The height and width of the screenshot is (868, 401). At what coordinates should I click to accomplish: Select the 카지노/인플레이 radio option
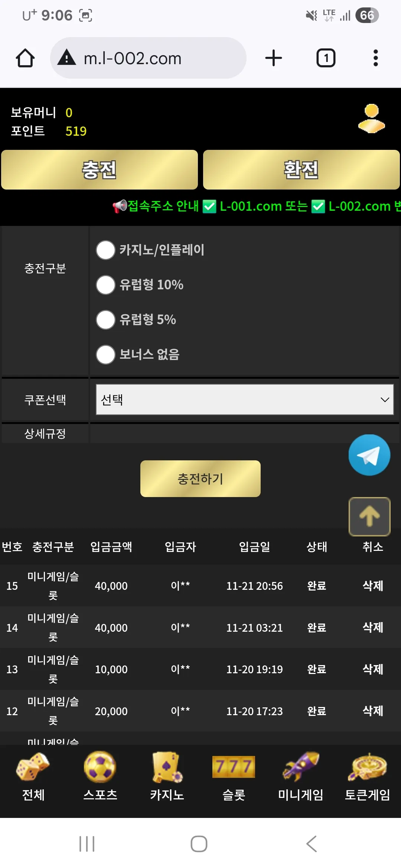coord(106,250)
